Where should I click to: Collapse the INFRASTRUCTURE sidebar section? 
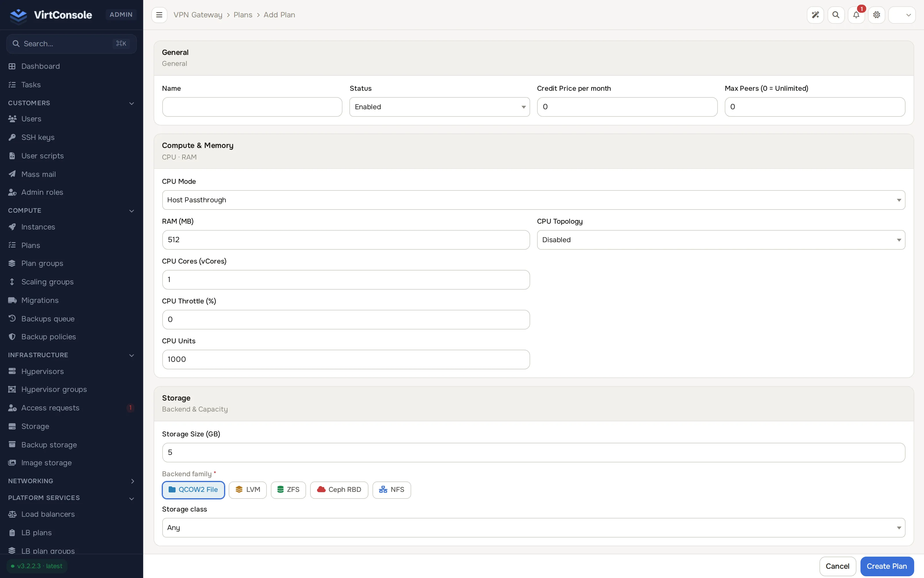click(71, 355)
